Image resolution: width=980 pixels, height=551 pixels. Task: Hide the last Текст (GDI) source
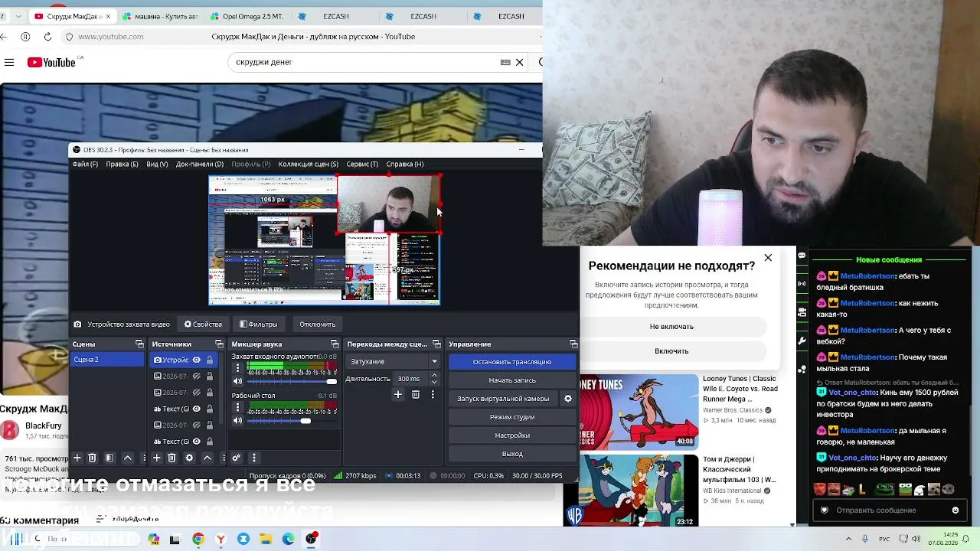197,441
